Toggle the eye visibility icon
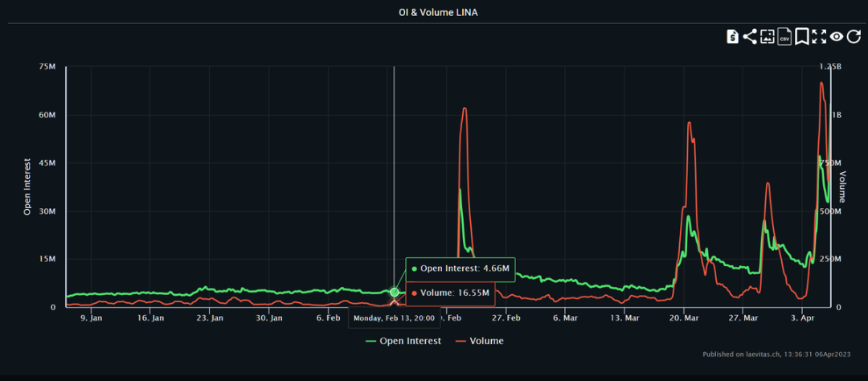 pos(837,36)
